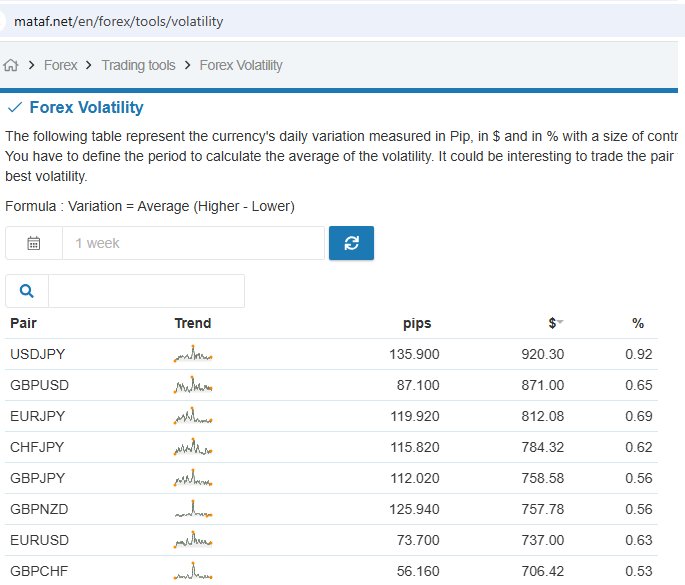
Task: Click the 87.100 pips value
Action: pyautogui.click(x=418, y=385)
